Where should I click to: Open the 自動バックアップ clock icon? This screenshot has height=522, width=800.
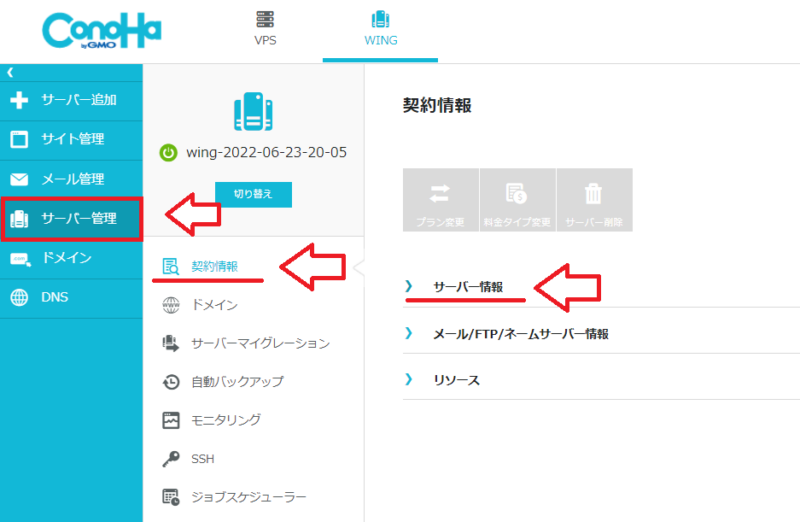171,381
